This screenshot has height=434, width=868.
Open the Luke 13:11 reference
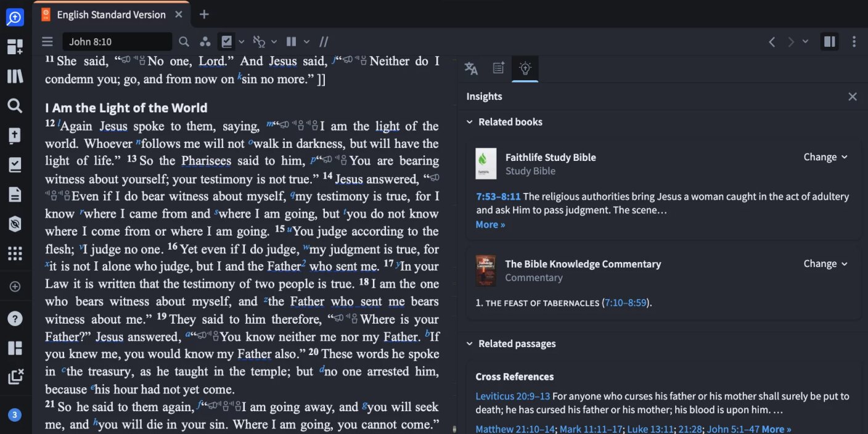[650, 430]
